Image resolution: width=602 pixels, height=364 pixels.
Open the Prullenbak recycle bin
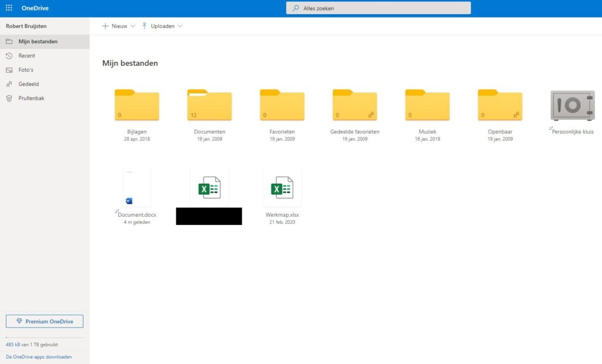point(31,98)
